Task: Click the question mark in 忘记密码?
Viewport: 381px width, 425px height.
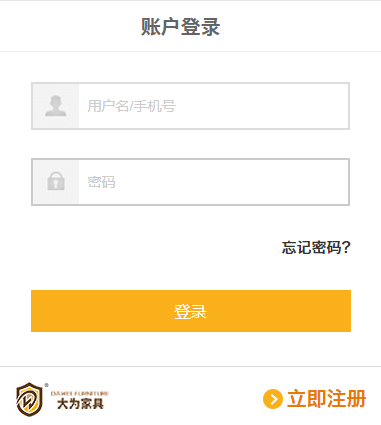Action: pos(346,247)
